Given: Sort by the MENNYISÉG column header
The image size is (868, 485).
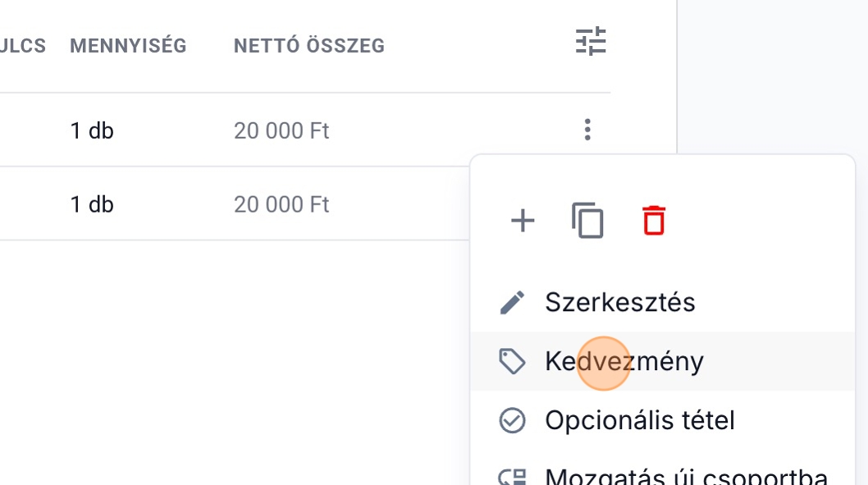Looking at the screenshot, I should pyautogui.click(x=128, y=46).
